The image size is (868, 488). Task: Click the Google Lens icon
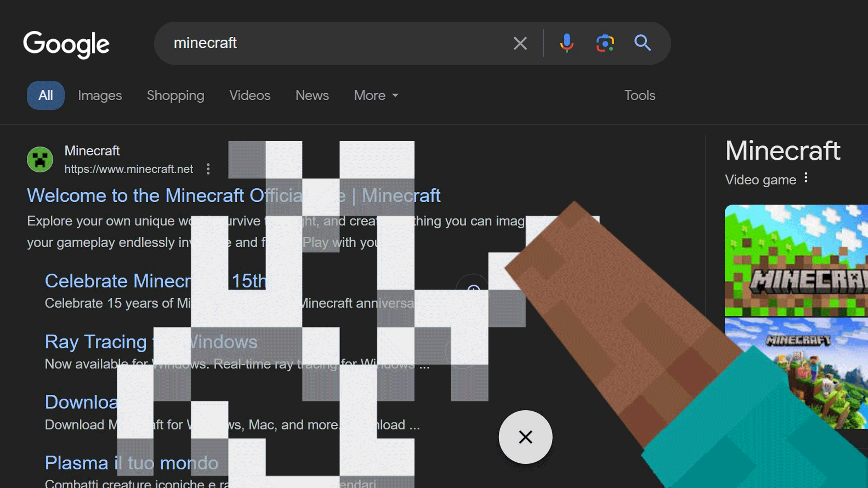pos(605,43)
